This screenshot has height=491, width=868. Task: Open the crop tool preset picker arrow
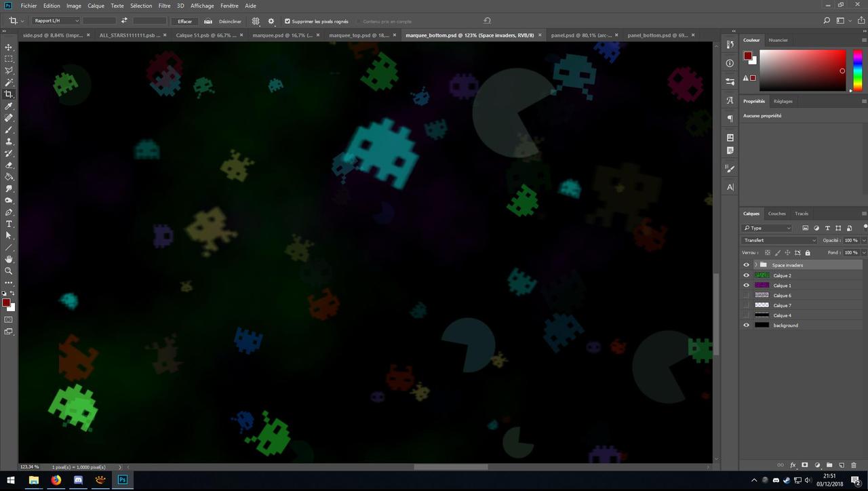[22, 21]
